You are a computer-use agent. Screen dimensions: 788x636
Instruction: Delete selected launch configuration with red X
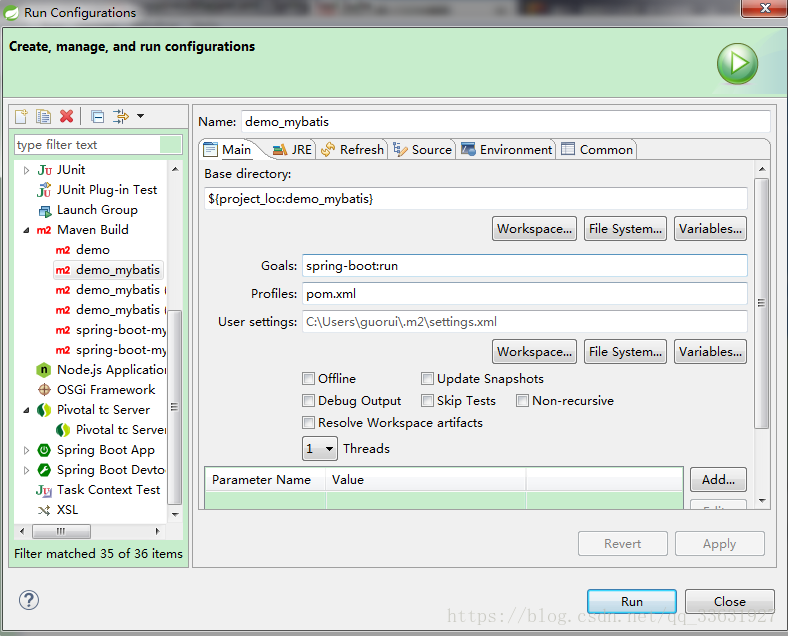66,117
